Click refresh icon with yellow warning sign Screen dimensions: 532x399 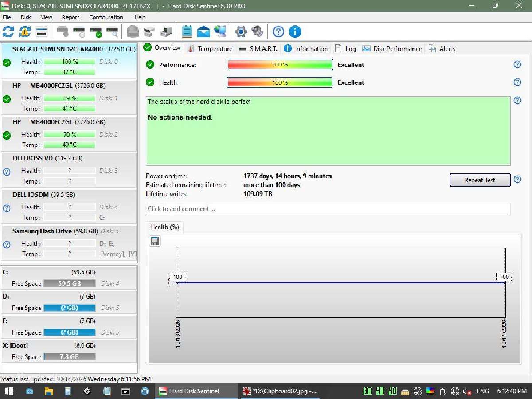click(x=25, y=32)
